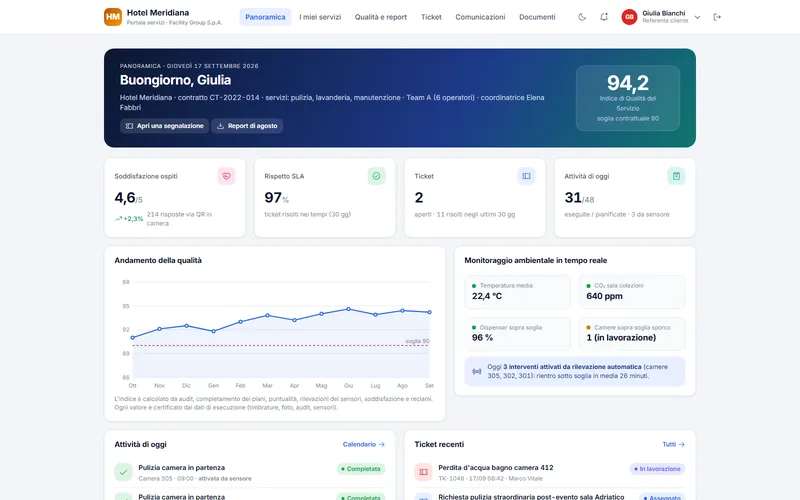Viewport: 800px width, 500px height.
Task: Click the 94,2 quality index card
Action: tap(628, 98)
